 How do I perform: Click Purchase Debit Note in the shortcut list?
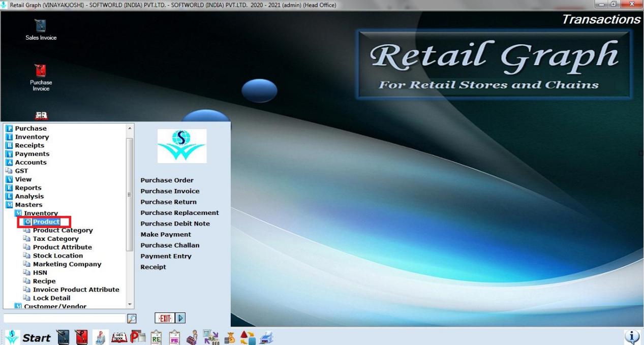pos(175,224)
